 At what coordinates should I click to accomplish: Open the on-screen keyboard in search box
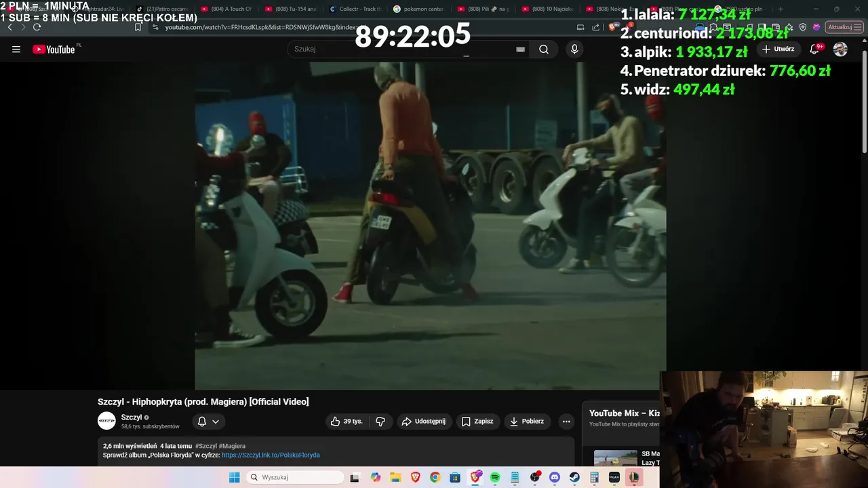(520, 49)
